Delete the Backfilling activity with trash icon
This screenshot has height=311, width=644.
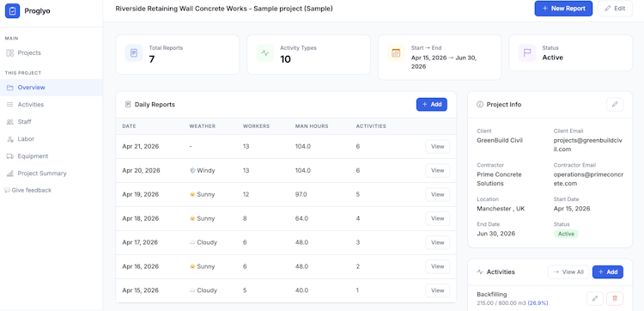coord(615,299)
